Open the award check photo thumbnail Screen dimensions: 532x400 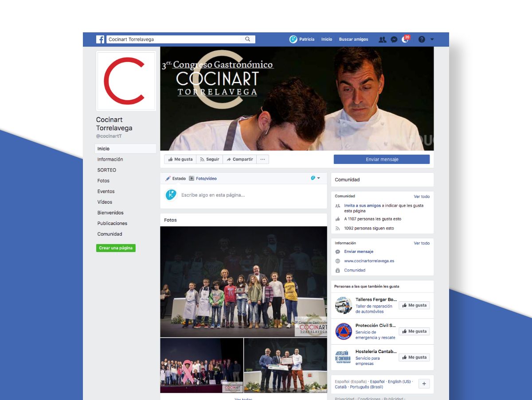[x=286, y=365]
